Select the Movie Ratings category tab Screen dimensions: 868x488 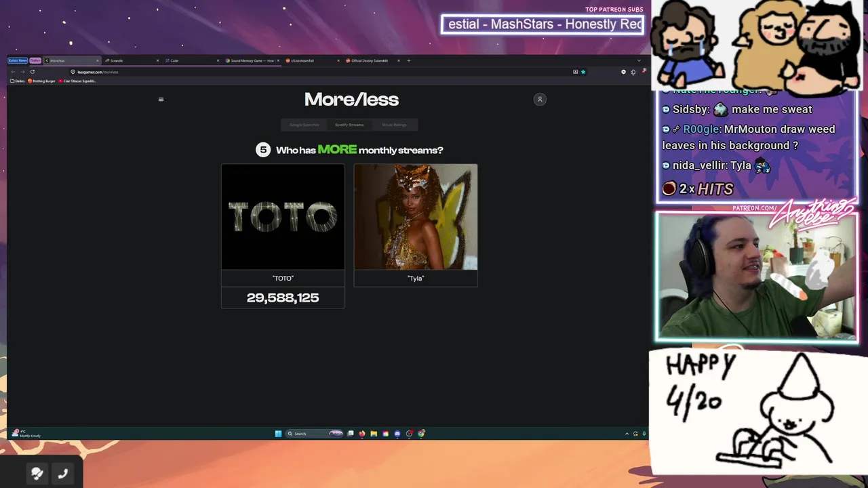pyautogui.click(x=394, y=125)
